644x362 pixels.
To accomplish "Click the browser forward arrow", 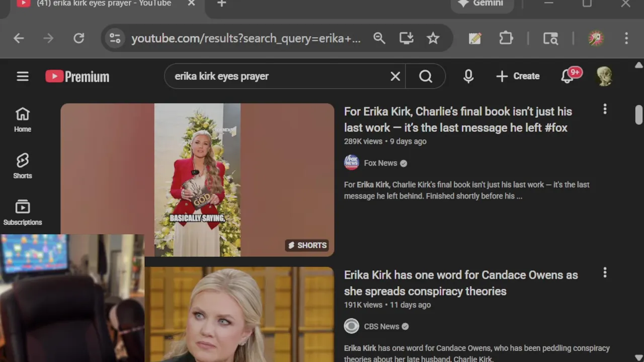I will (x=48, y=38).
